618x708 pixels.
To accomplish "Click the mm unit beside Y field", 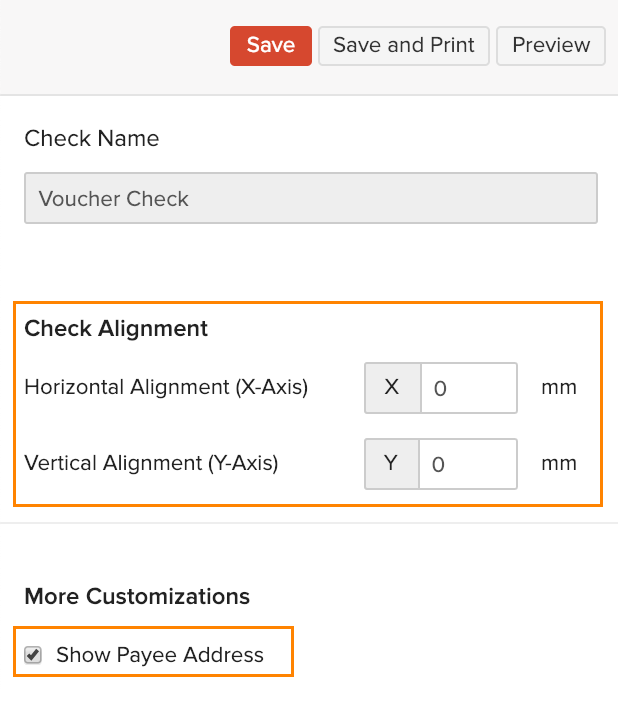I will [559, 463].
